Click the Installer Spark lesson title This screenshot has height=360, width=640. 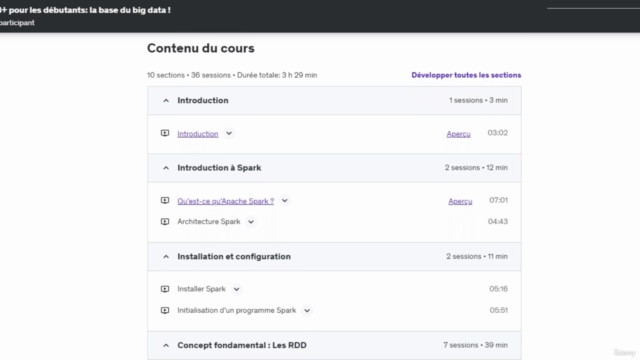pyautogui.click(x=201, y=289)
